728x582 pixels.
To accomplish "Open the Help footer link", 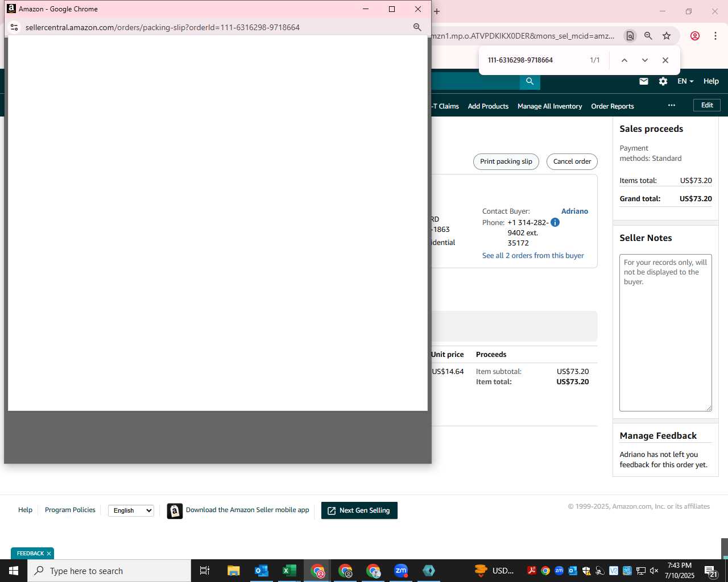I will (25, 510).
